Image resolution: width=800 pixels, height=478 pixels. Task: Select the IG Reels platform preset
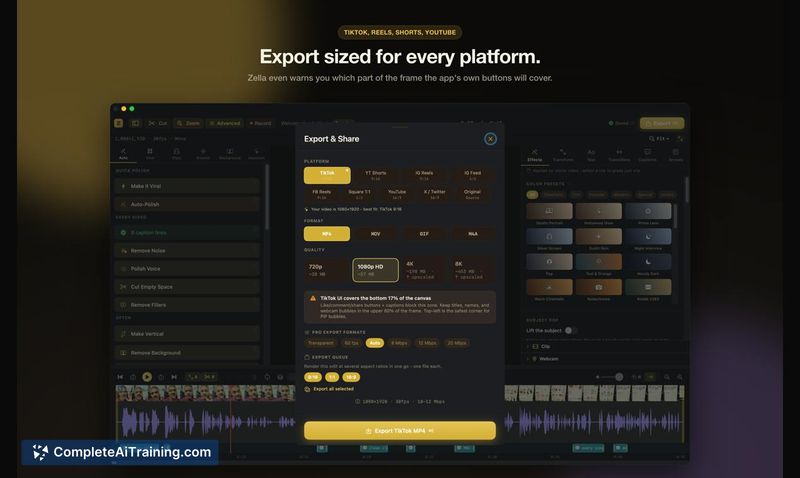point(424,175)
